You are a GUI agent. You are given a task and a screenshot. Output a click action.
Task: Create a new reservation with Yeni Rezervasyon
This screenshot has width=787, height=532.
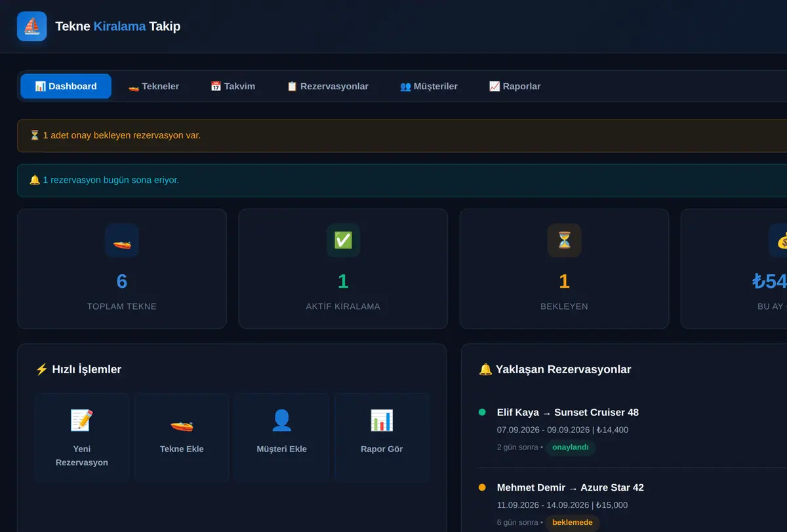coord(82,438)
